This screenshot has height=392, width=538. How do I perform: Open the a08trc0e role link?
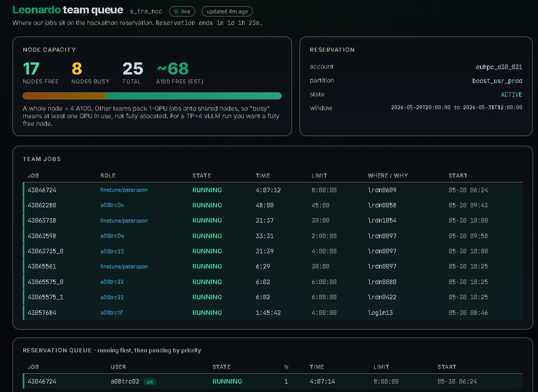pos(112,236)
